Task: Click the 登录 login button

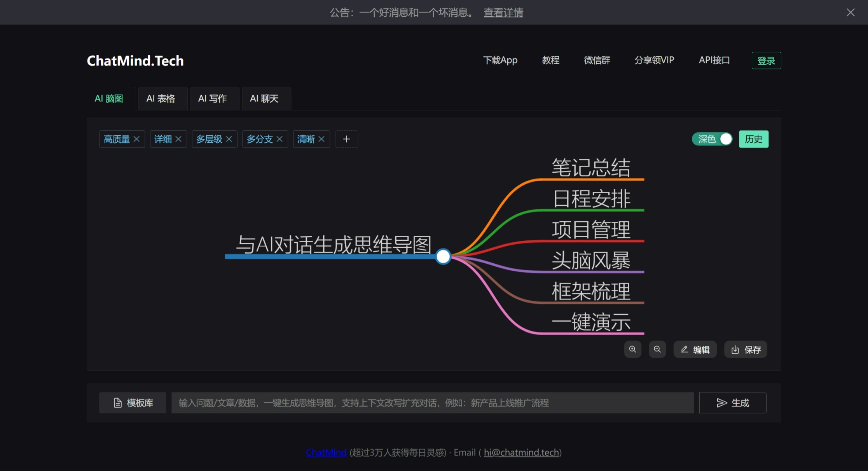Action: click(766, 61)
